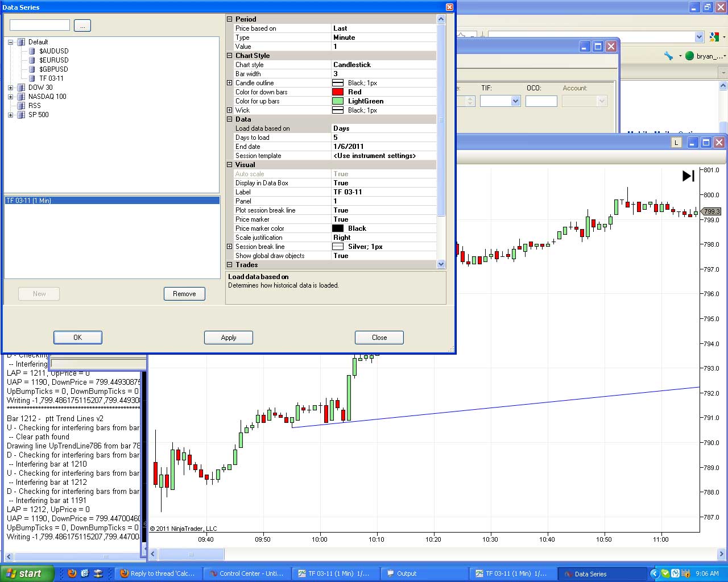Collapse the Default instrument list

click(11, 42)
